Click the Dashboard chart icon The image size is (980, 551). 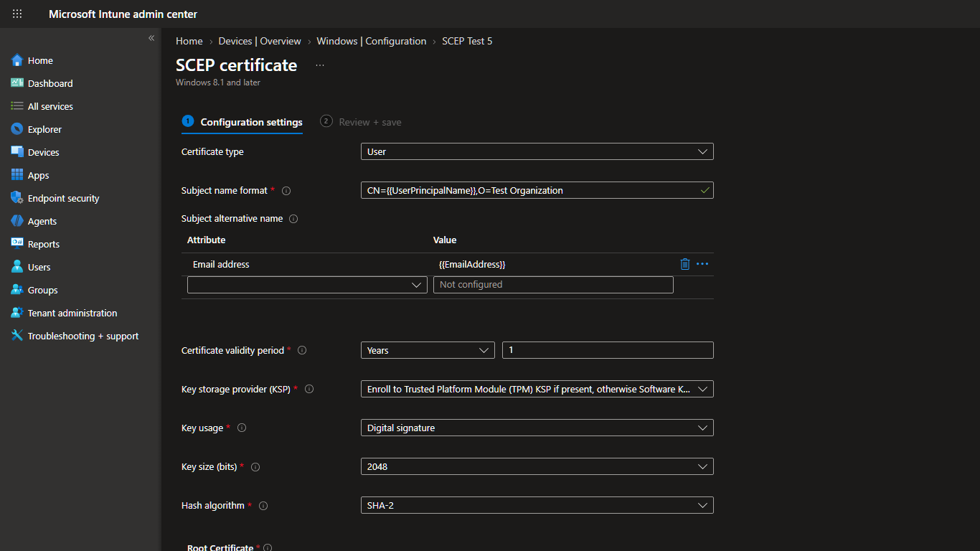17,83
